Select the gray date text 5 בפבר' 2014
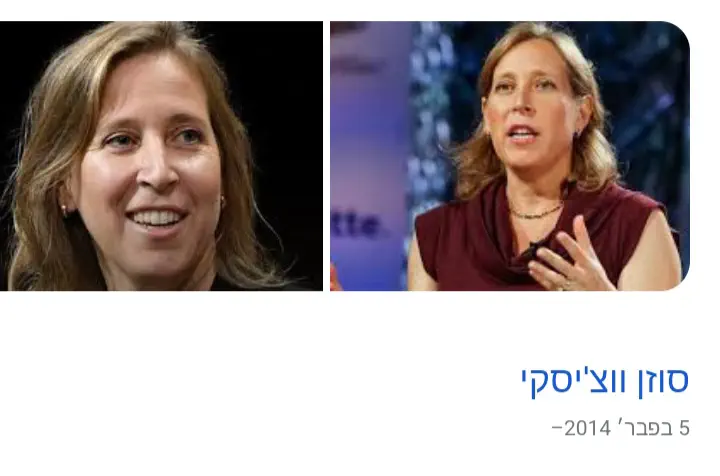 coord(620,428)
